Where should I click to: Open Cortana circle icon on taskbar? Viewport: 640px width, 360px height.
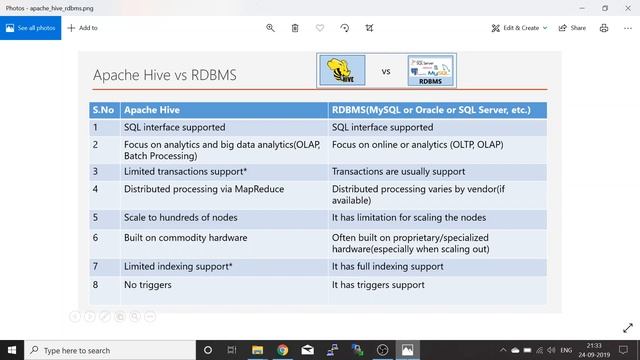click(208, 350)
